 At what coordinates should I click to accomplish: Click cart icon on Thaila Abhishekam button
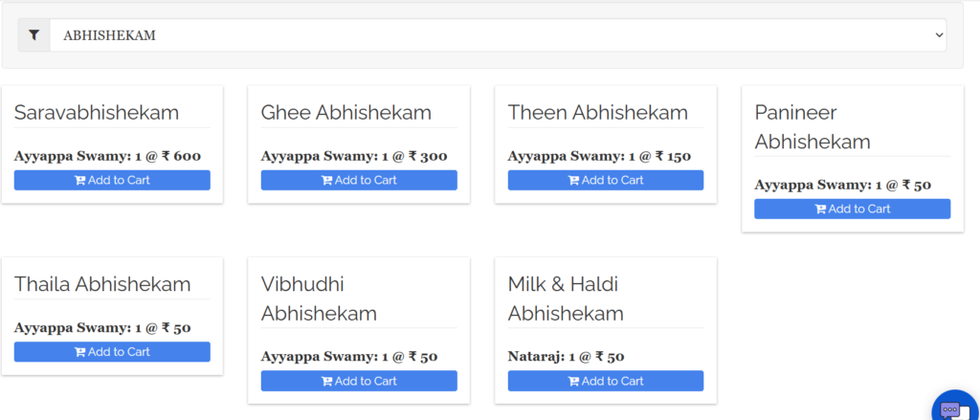(80, 352)
